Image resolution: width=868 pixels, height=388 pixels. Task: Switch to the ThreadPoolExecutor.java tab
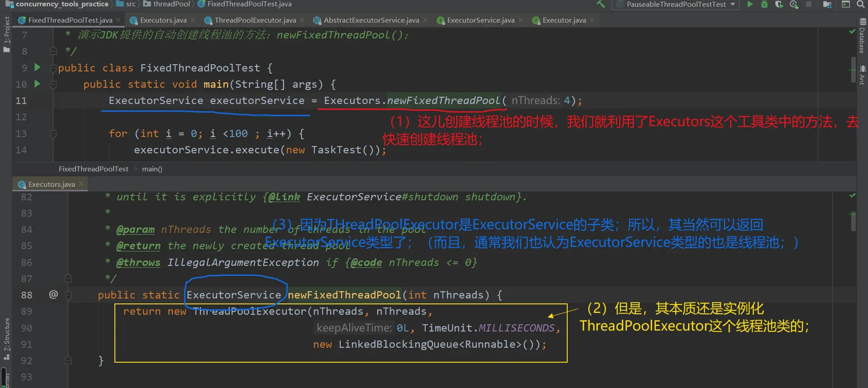pos(255,20)
